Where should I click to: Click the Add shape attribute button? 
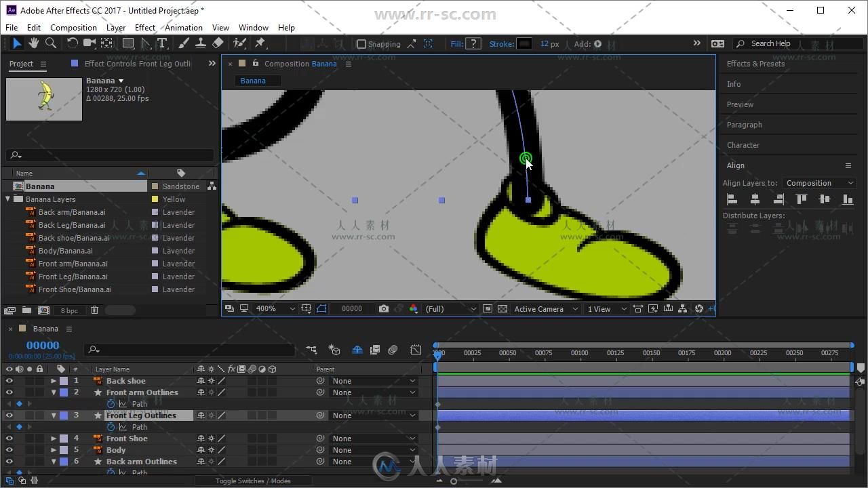click(x=597, y=44)
